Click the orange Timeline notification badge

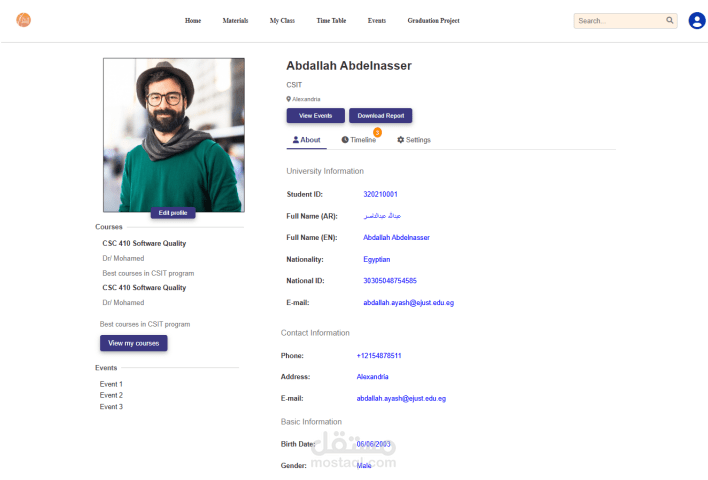point(377,132)
